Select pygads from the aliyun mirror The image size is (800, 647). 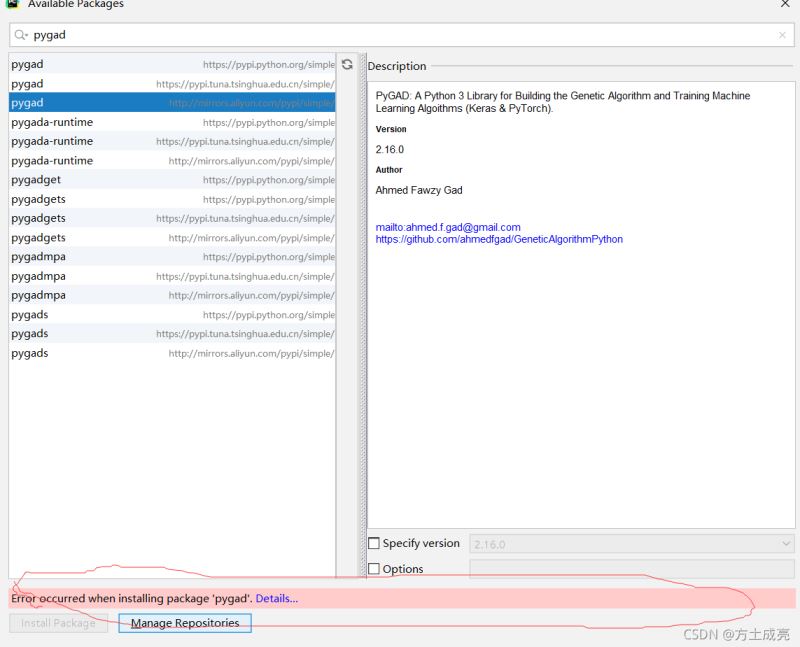172,353
